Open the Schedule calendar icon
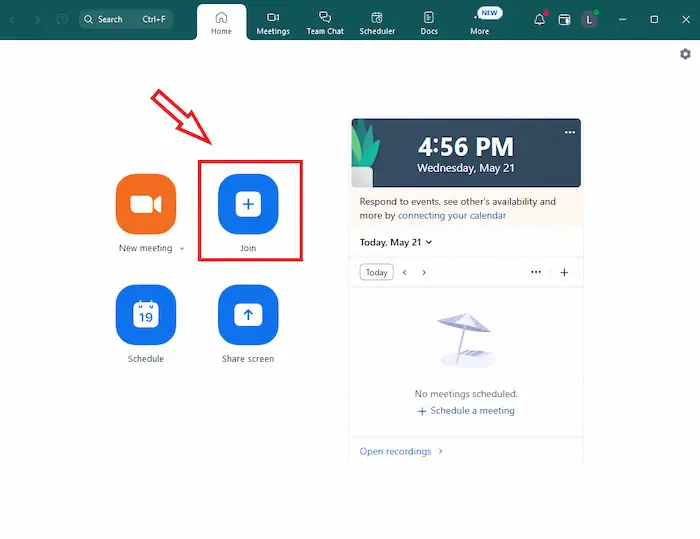The image size is (700, 539). [x=146, y=315]
